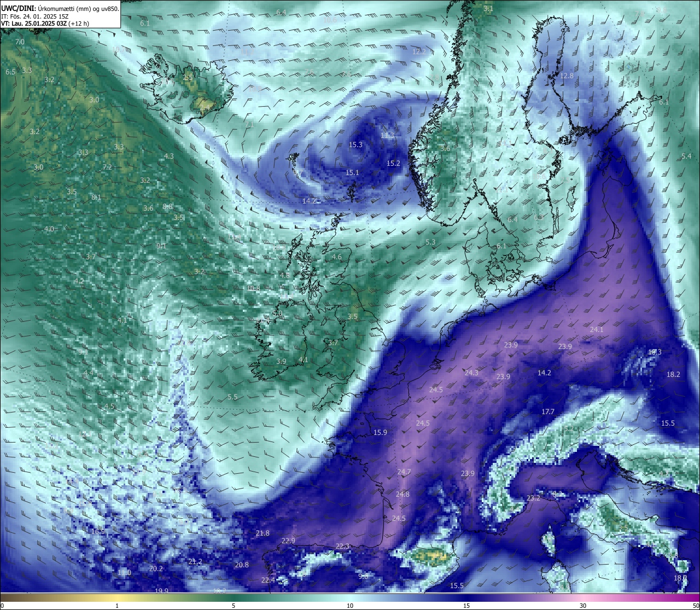700x610 pixels.
Task: Click the 17.7 value on the map
Action: coord(548,412)
